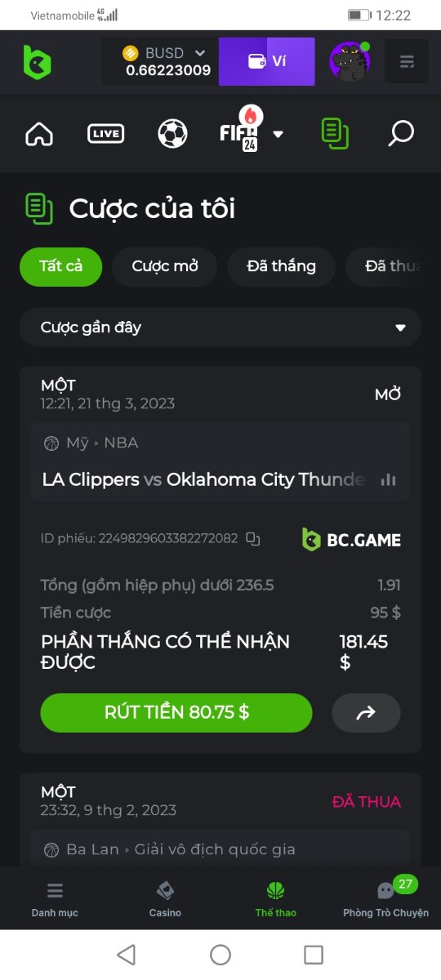Image resolution: width=441 pixels, height=980 pixels.
Task: Expand the BUSD currency dropdown
Action: (199, 53)
